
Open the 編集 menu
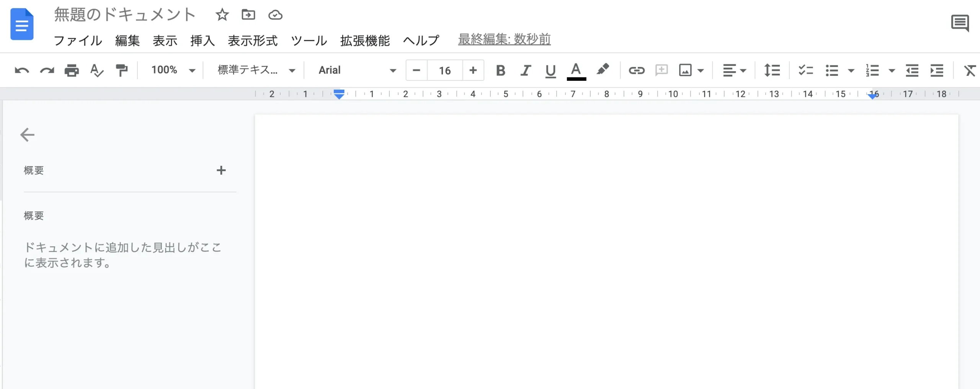(x=127, y=40)
